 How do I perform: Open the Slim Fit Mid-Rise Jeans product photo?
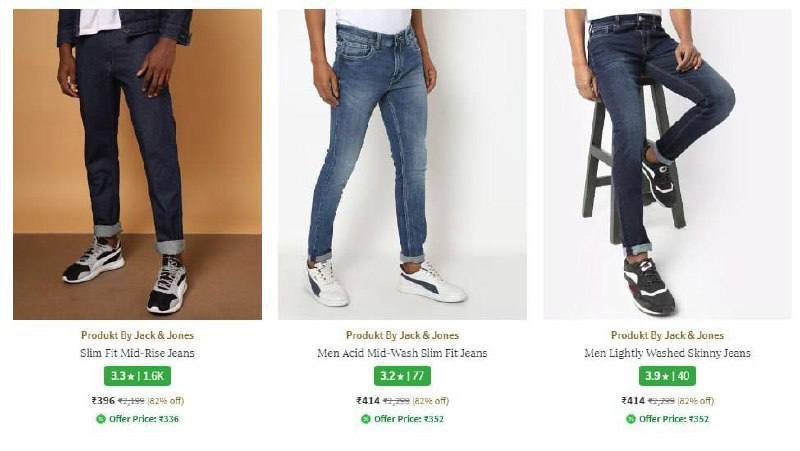137,164
